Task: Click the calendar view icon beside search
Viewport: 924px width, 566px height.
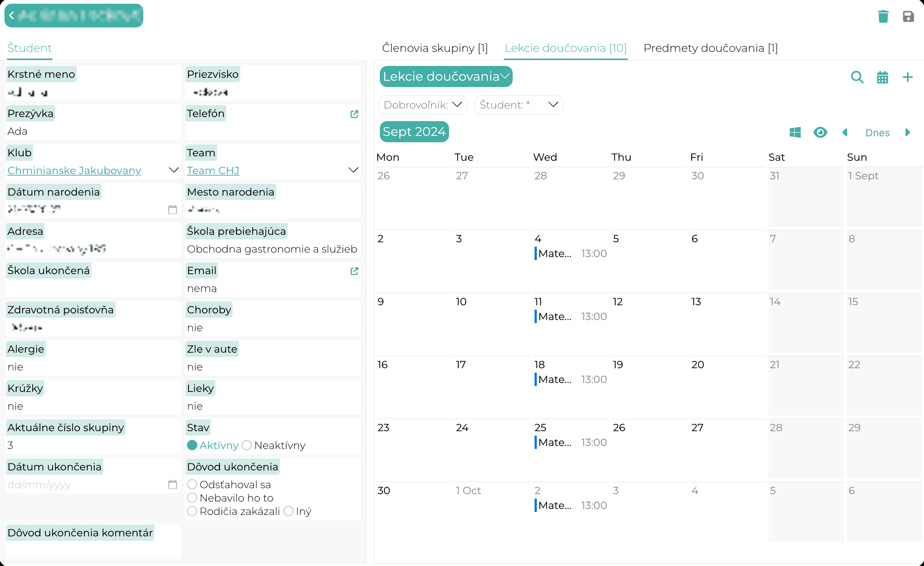Action: tap(883, 77)
